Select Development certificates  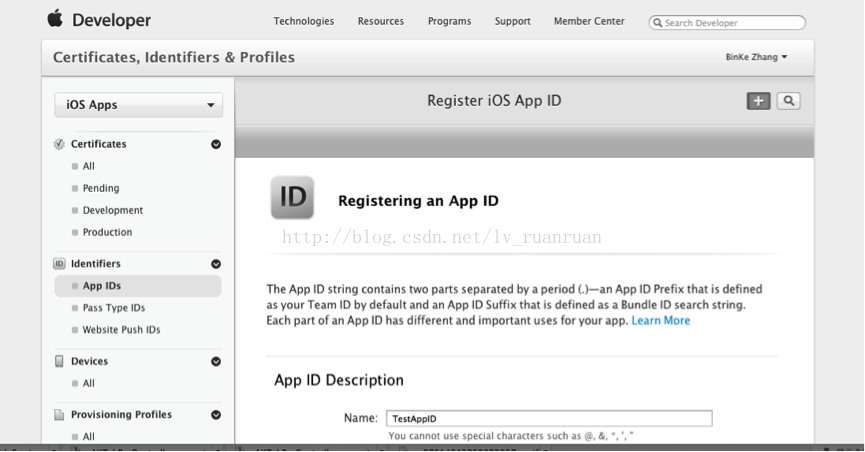[113, 210]
